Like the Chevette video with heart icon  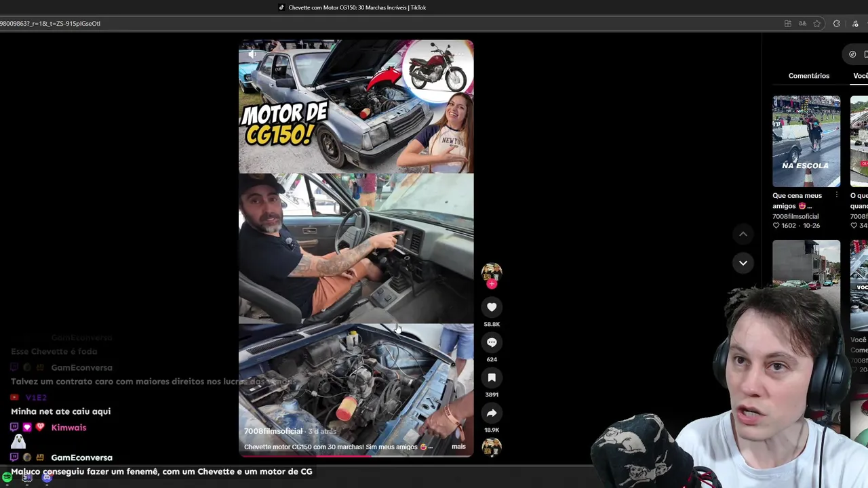point(492,307)
